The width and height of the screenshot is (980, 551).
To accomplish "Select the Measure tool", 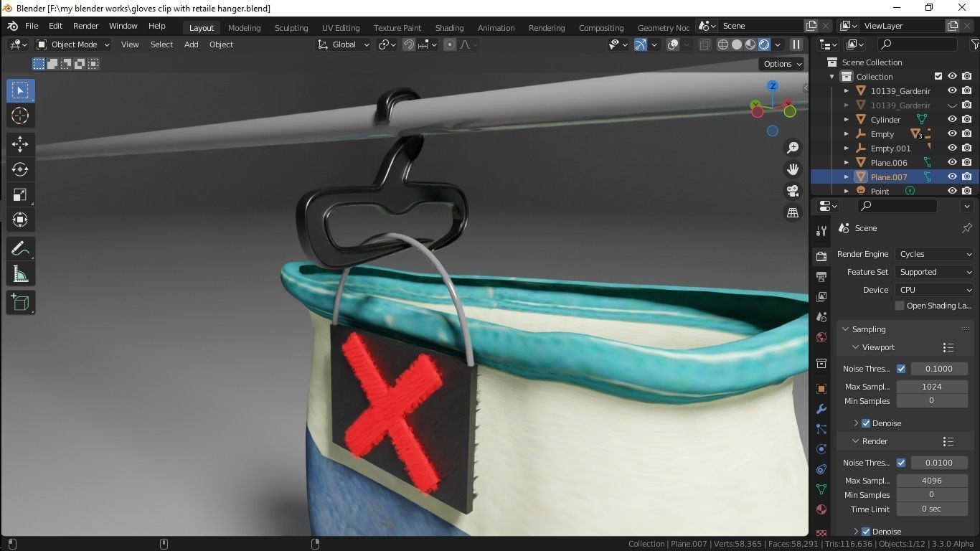I will coord(20,273).
